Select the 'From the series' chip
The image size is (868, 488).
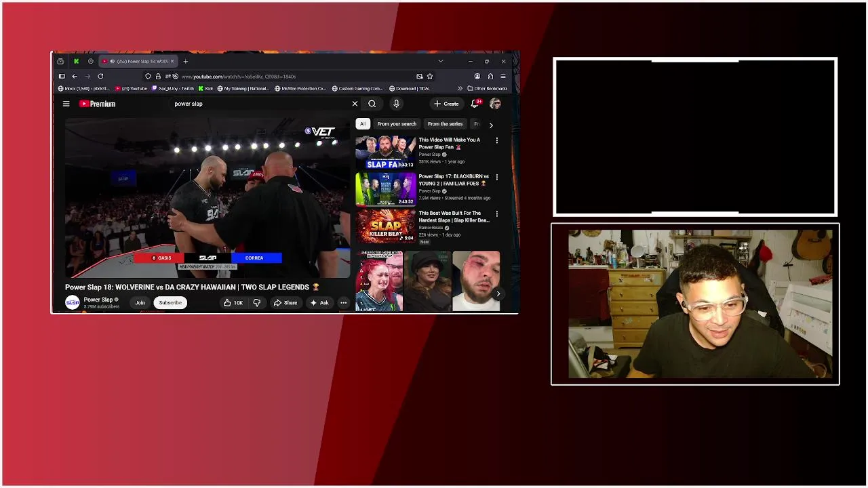[x=445, y=124]
